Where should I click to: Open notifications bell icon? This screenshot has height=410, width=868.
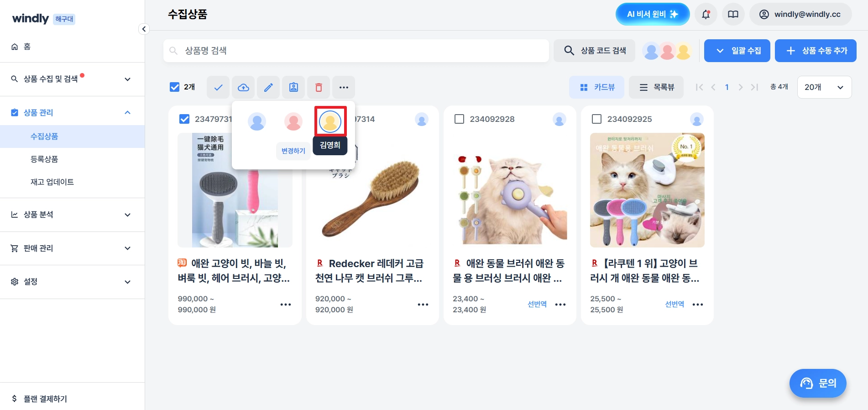coord(706,14)
